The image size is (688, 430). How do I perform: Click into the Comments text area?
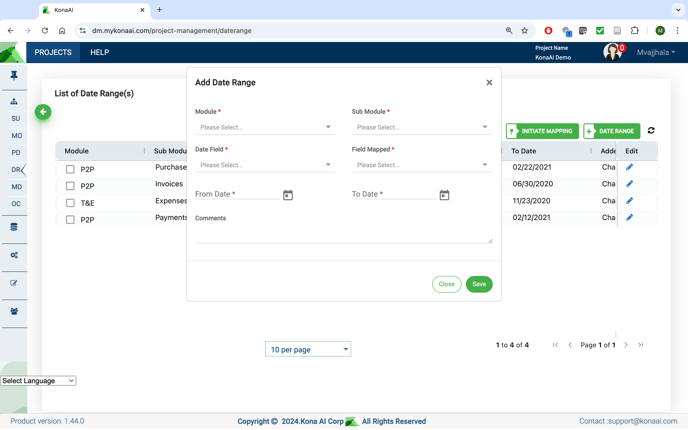343,234
